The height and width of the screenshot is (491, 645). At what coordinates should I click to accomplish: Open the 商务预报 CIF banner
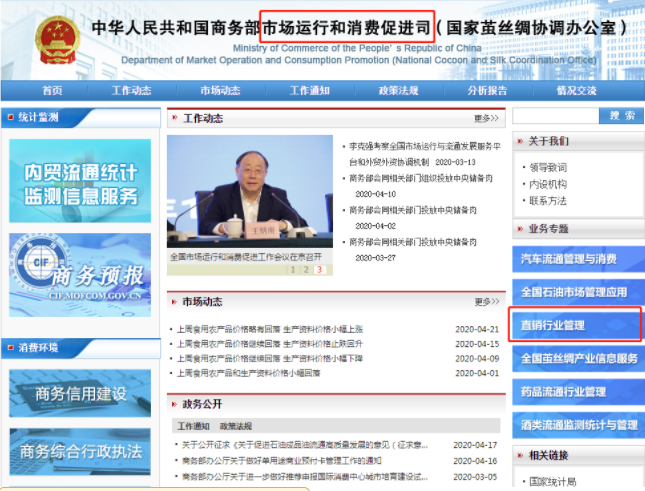(80, 274)
